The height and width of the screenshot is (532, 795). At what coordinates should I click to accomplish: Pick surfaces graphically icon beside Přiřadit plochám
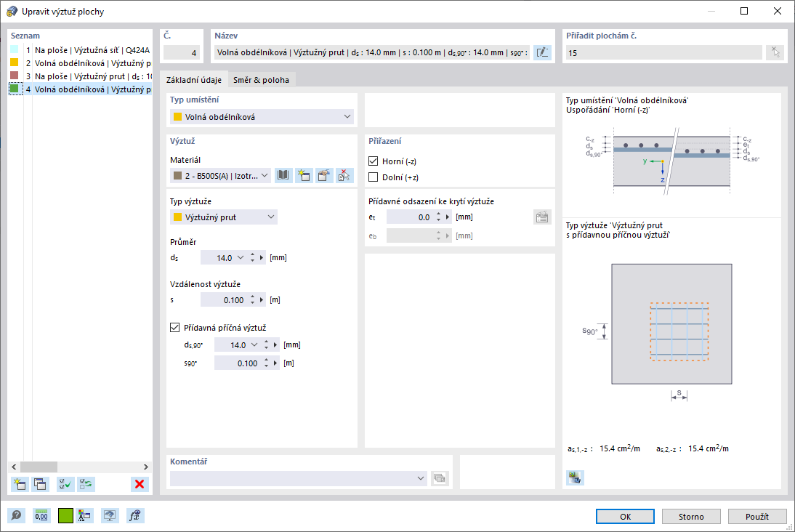point(775,52)
